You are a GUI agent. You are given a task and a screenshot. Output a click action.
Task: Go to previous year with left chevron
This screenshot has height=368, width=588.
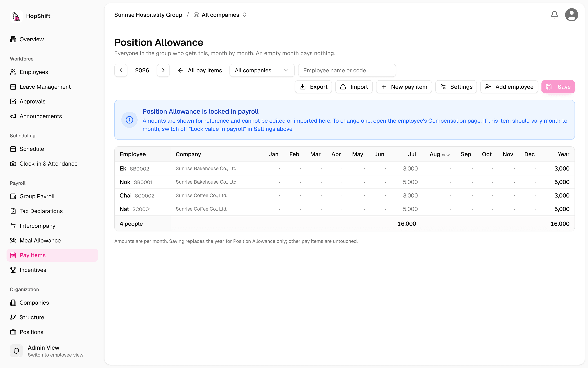click(121, 70)
